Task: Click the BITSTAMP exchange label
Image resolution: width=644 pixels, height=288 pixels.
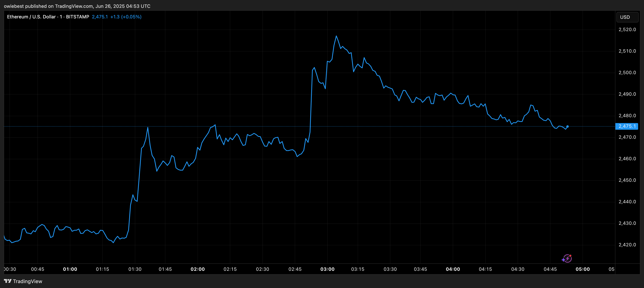Action: pos(77,17)
